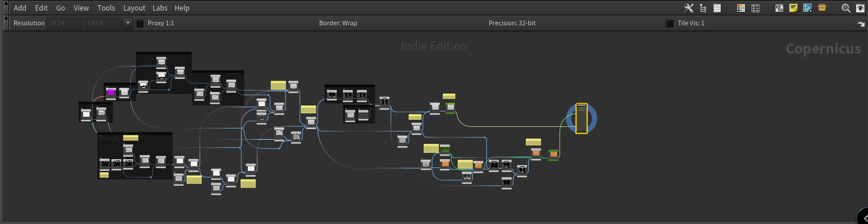Open the Layout menu
868x224 pixels.
[134, 8]
